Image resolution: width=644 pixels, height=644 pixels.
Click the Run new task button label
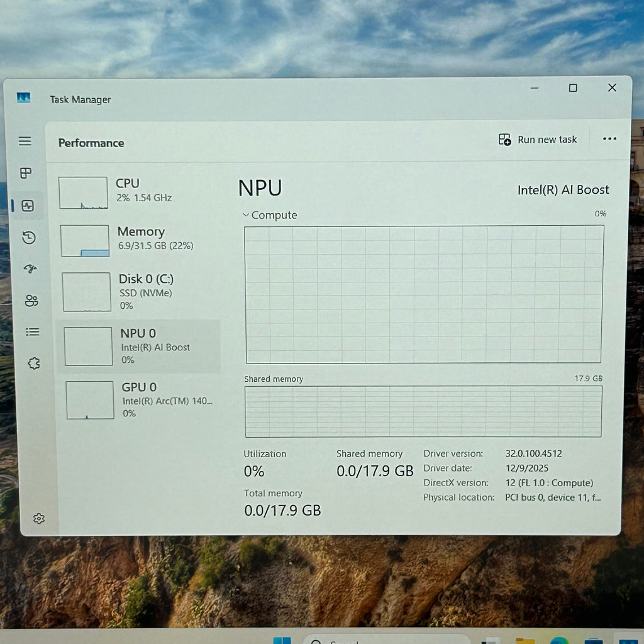547,140
